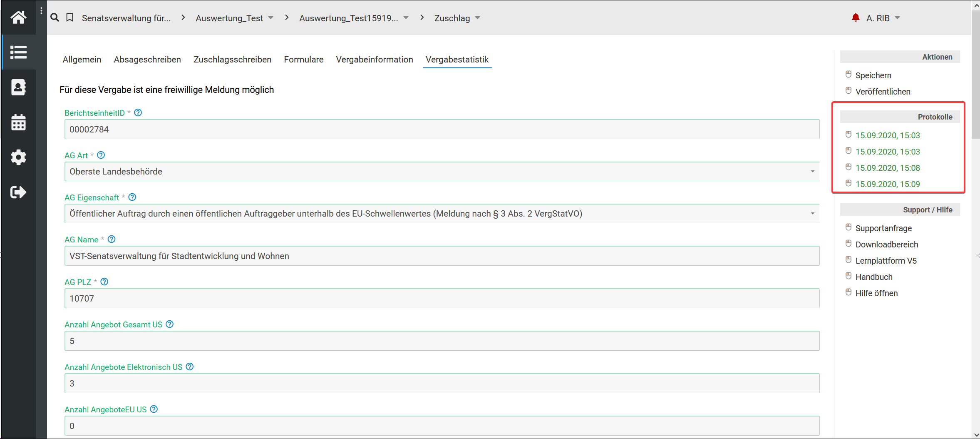
Task: Click the mouse icon beside Downloadbereich
Action: point(849,243)
